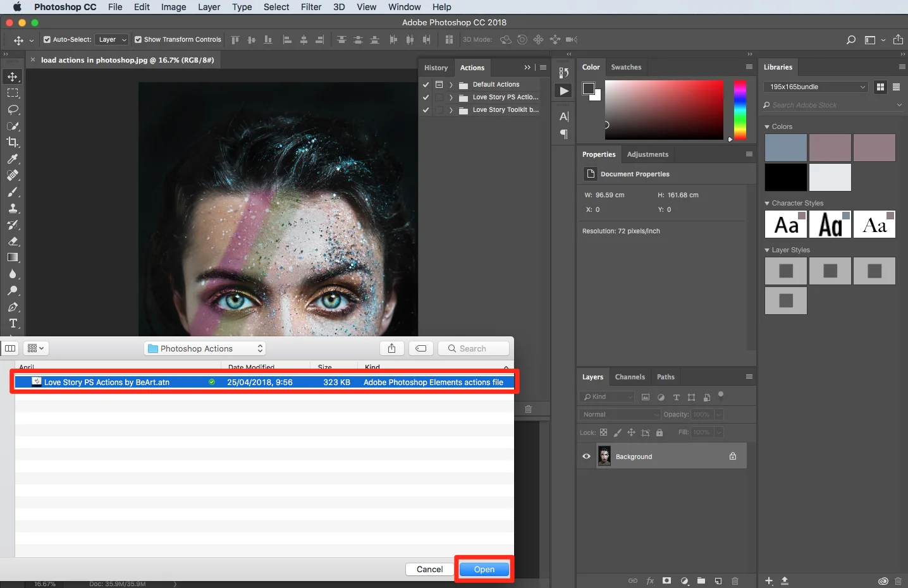Toggle Love Story PS Actio... checkmark
The height and width of the screenshot is (588, 908).
point(426,97)
